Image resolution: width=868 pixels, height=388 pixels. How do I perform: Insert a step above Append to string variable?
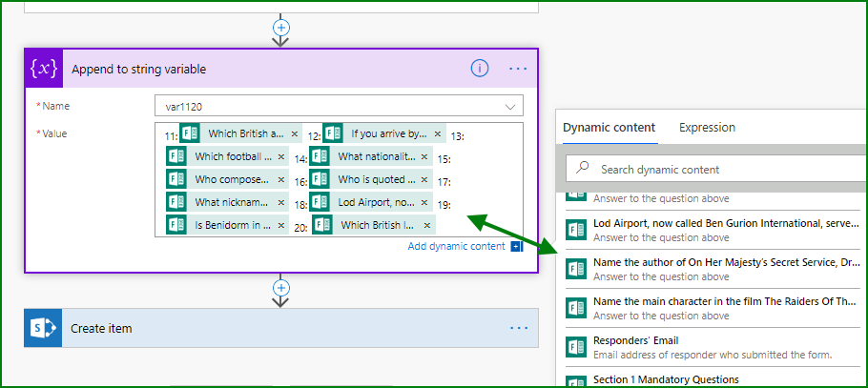281,28
